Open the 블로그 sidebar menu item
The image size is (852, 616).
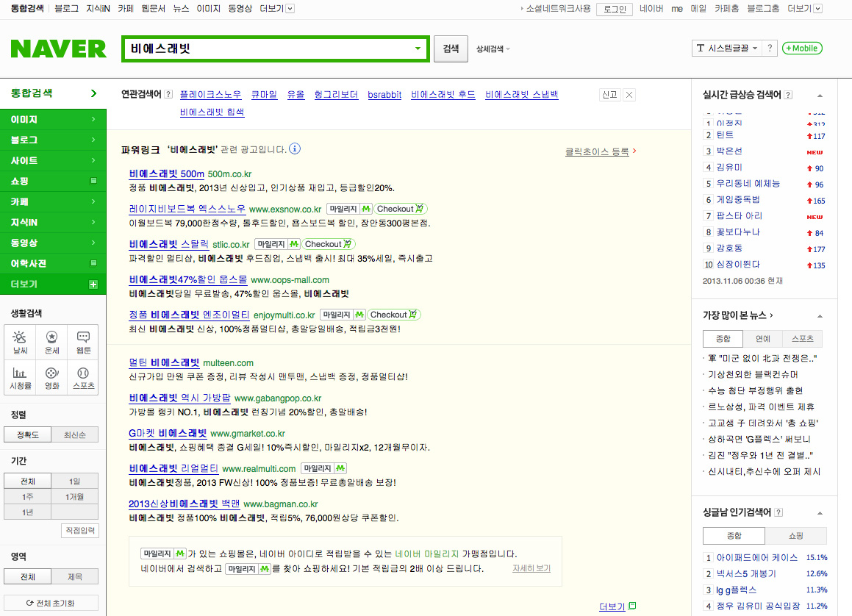coord(53,140)
